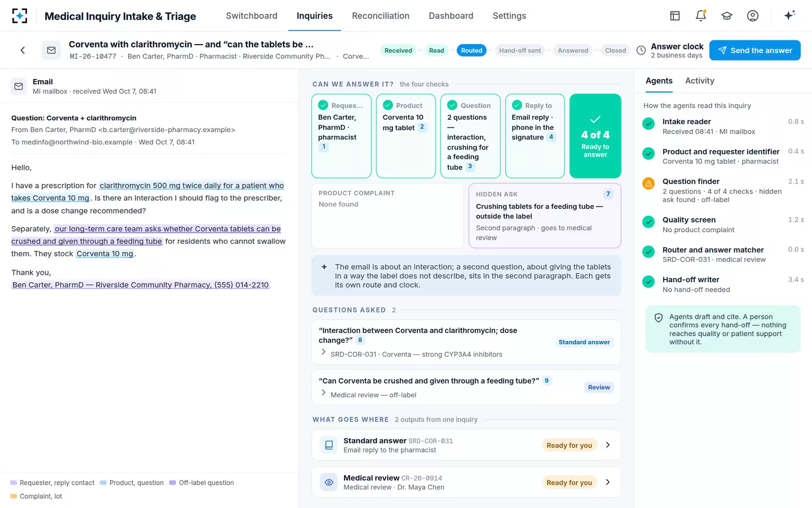Click the Send the answer button
Image resolution: width=812 pixels, height=508 pixels.
755,50
